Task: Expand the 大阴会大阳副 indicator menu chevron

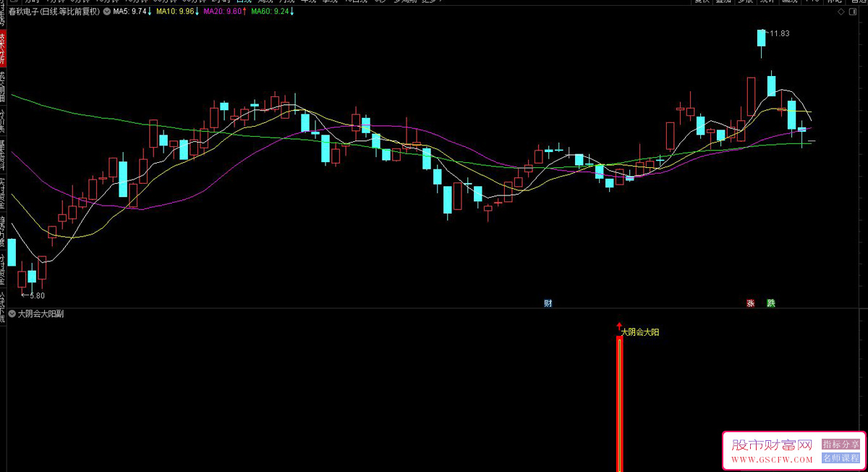Action: click(x=12, y=314)
